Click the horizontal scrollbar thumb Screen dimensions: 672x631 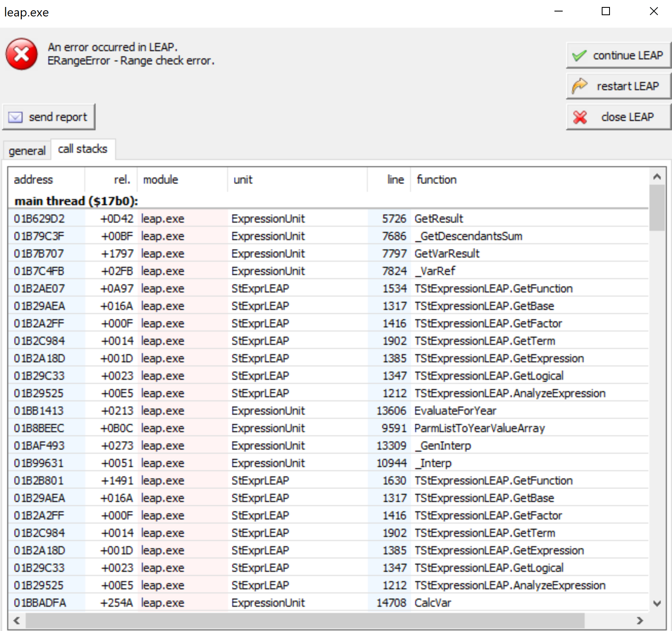[x=305, y=620]
